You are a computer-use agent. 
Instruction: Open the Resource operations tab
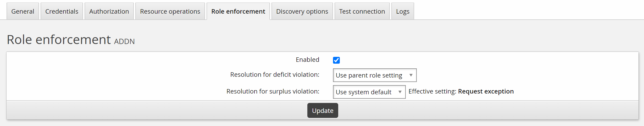click(x=170, y=12)
